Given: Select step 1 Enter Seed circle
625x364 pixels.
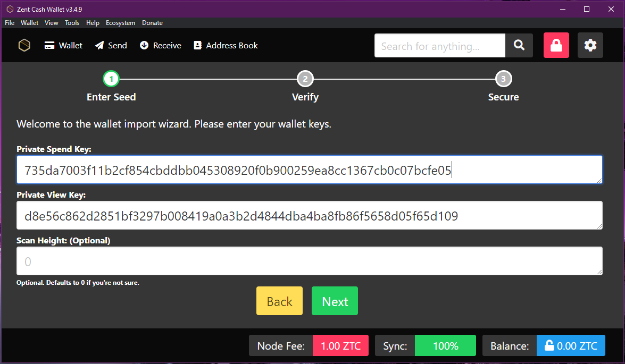Looking at the screenshot, I should pos(111,79).
